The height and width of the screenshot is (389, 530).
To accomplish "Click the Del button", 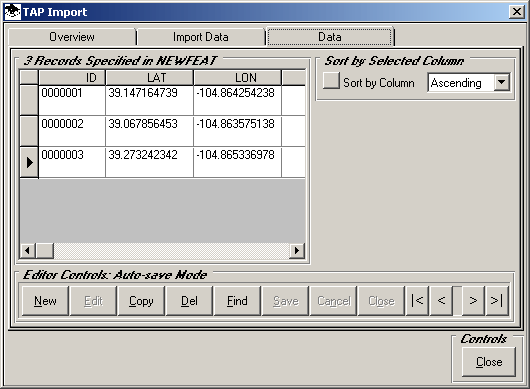I will 189,301.
